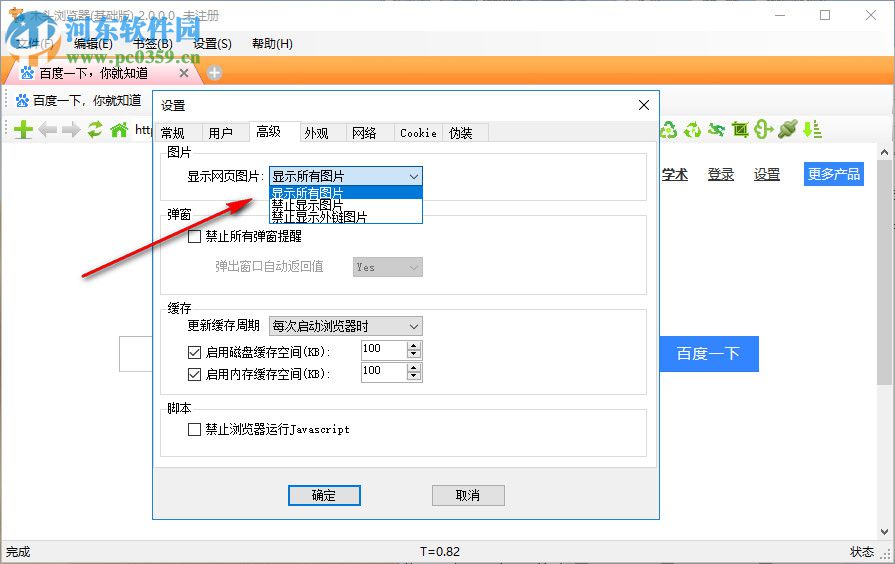Uncheck 启用内存缓存空间(KB) checkbox
Screen dimensions: 895x564
pos(195,374)
